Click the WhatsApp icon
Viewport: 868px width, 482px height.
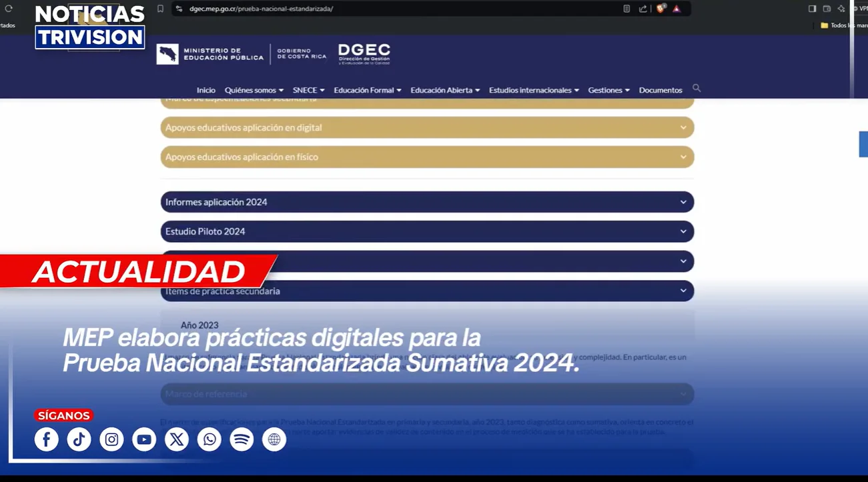pos(209,439)
